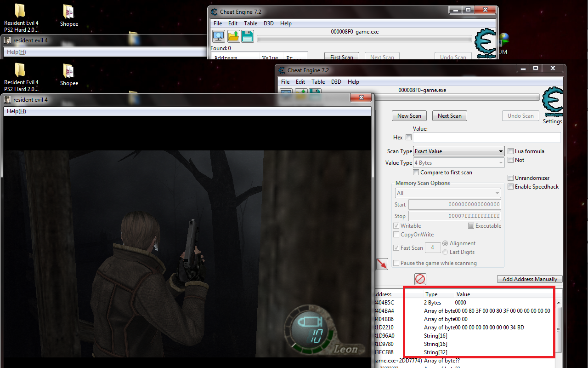Click the Type column header

pyautogui.click(x=431, y=294)
